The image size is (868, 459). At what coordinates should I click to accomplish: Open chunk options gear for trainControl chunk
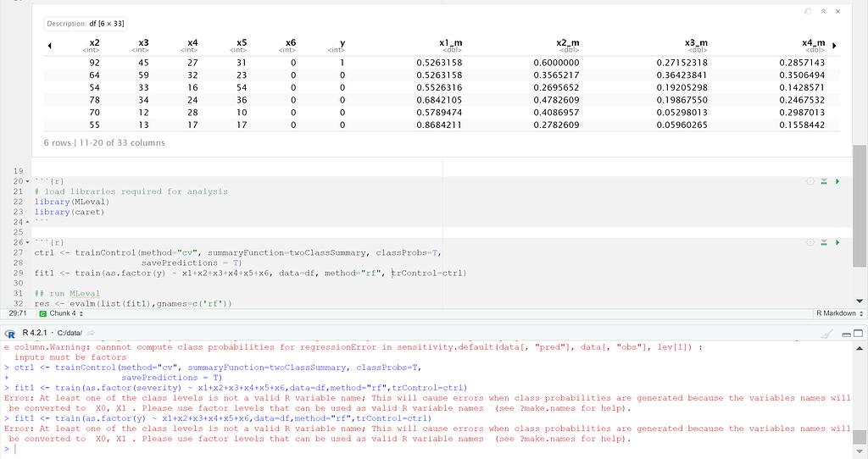click(810, 242)
